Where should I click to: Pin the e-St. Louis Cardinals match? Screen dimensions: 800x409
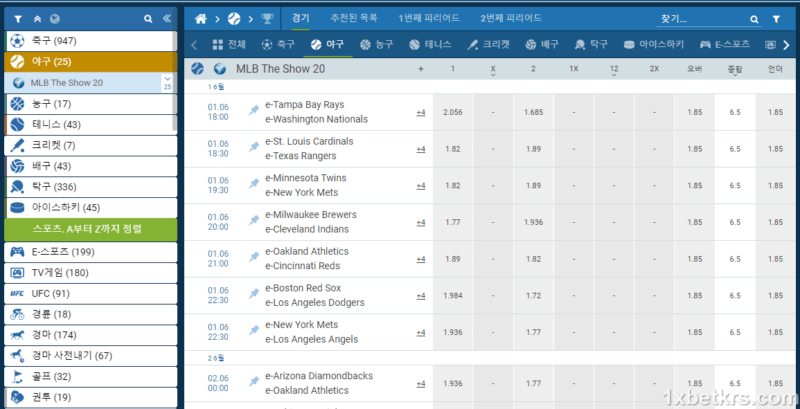(x=254, y=147)
